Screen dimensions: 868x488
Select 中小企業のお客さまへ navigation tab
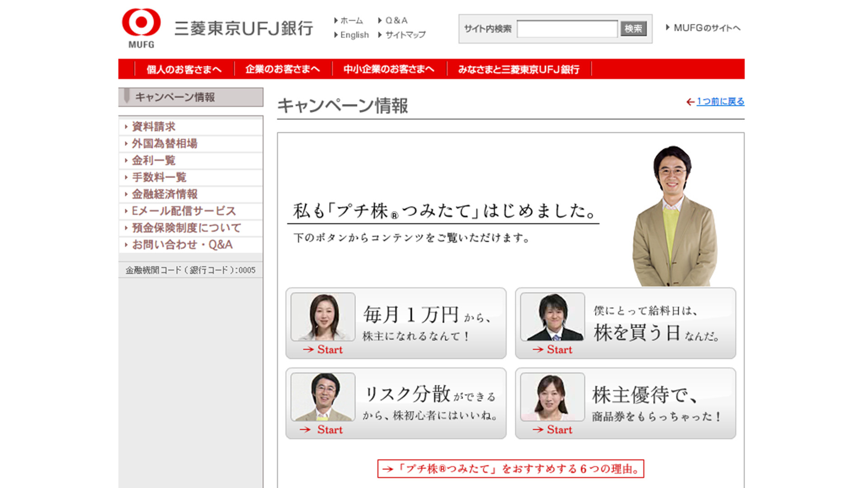(x=389, y=69)
